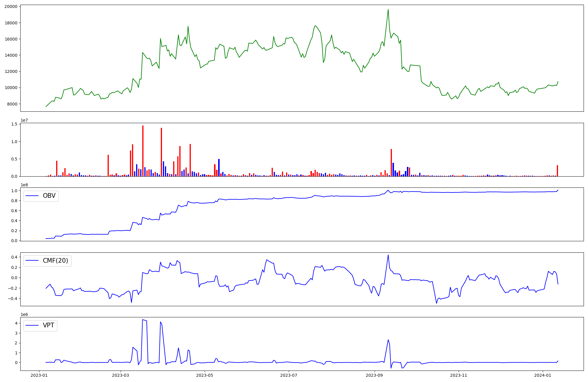The width and height of the screenshot is (588, 382).
Task: Click the 1e7 exponent label above volume chart
Action: click(24, 120)
